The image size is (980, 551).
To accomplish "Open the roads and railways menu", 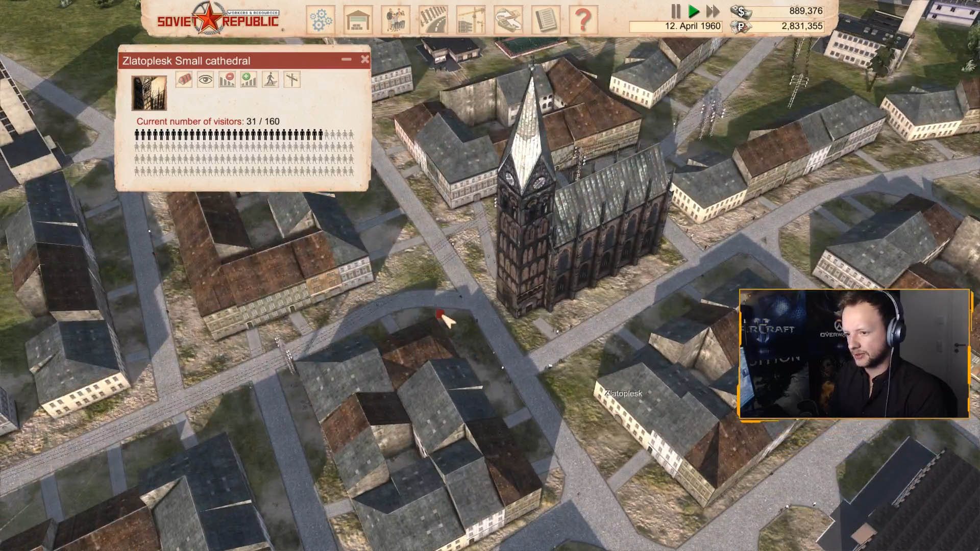I will coord(433,20).
